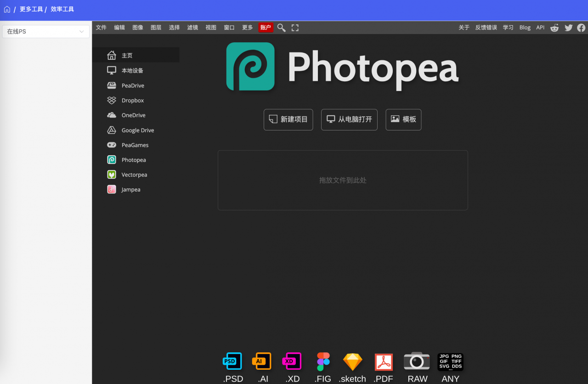
Task: Open the 视图 menu
Action: click(211, 28)
